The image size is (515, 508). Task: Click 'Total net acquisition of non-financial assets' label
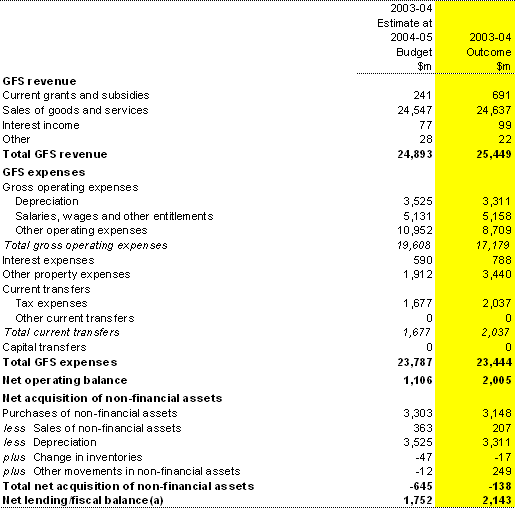(x=128, y=486)
